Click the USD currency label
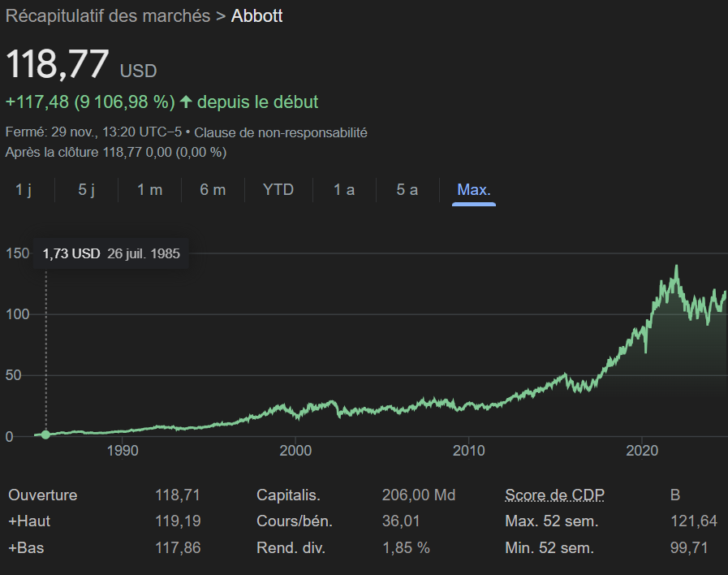 (x=138, y=71)
